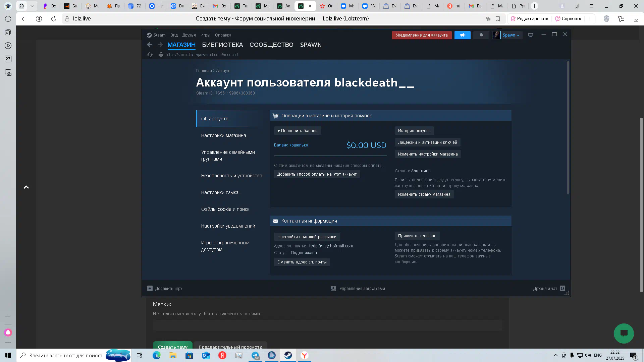Click the Метки tags input field

pyautogui.click(x=327, y=325)
